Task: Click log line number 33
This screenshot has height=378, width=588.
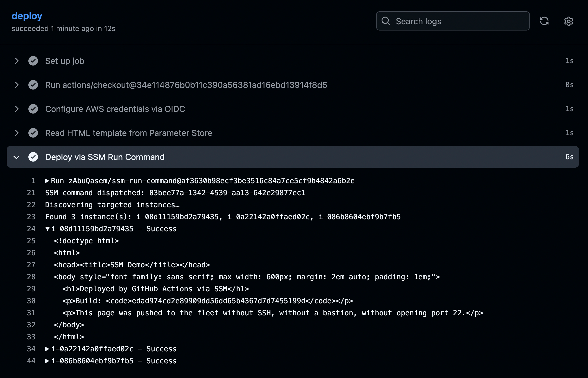Action: (31, 337)
